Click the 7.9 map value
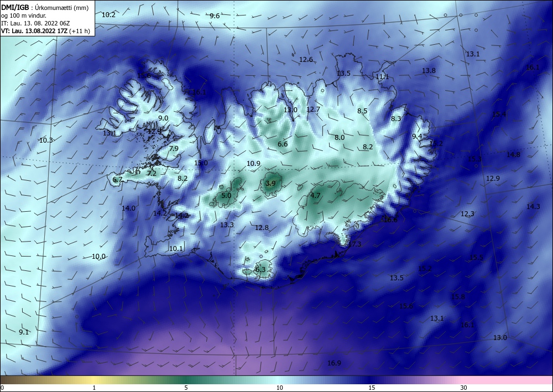Viewport: 553px width, 392px height. click(174, 148)
